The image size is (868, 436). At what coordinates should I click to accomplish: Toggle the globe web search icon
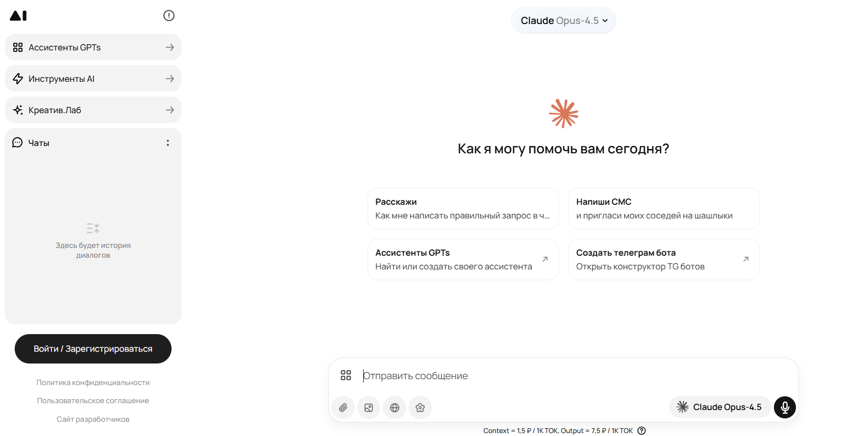(x=395, y=408)
